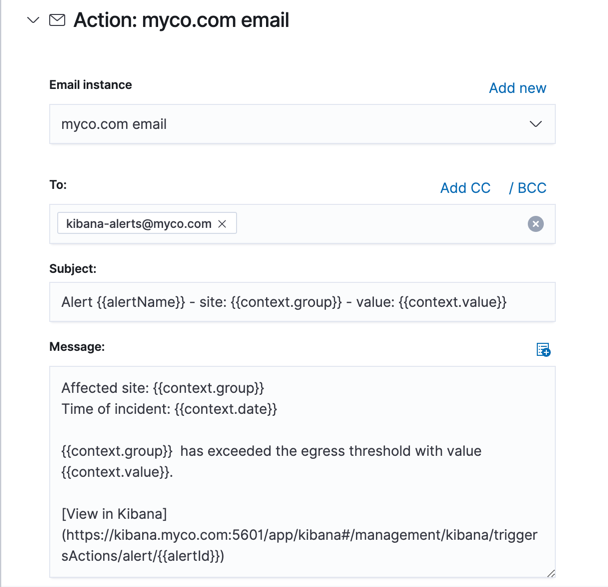This screenshot has width=608, height=587.
Task: Click the Kibana URL text in Message
Action: coord(299,535)
